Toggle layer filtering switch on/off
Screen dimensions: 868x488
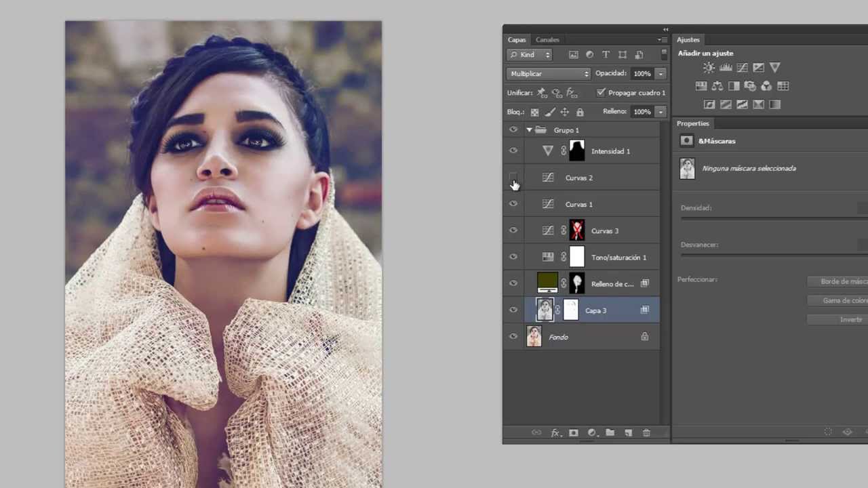click(x=663, y=55)
